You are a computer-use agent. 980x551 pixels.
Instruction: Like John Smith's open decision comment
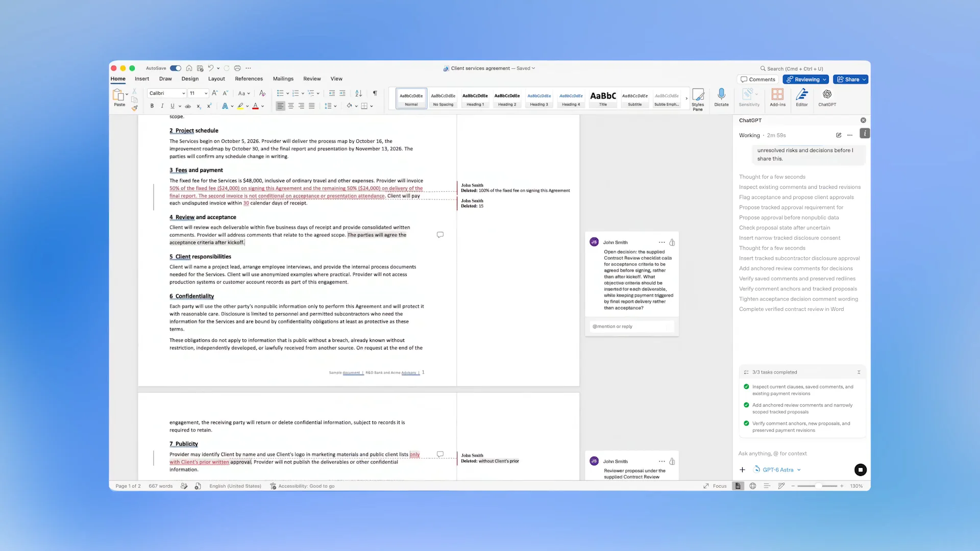672,242
